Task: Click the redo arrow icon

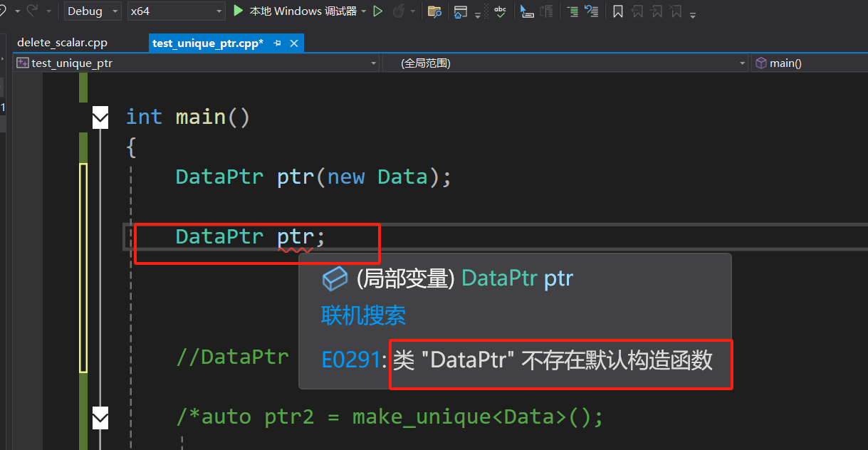Action: 31,10
